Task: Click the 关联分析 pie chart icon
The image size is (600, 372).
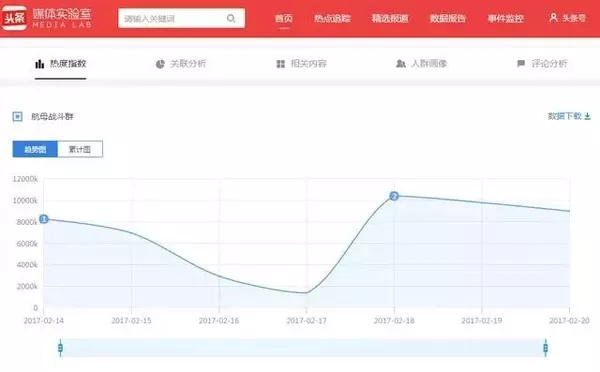Action: point(160,64)
